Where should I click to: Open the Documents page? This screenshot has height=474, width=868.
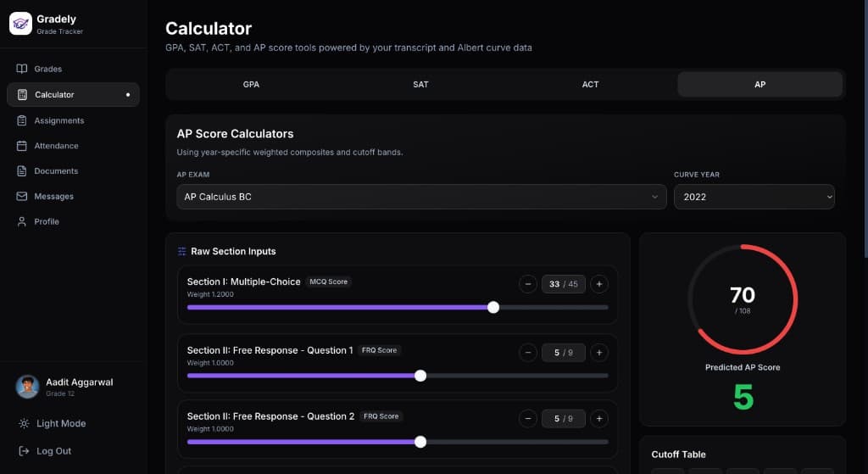[x=73, y=171]
